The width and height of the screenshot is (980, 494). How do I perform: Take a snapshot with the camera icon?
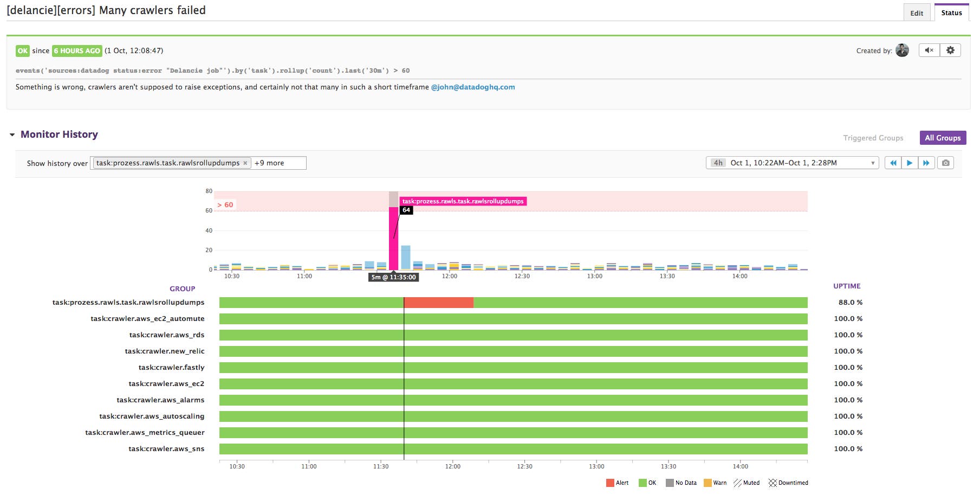946,163
